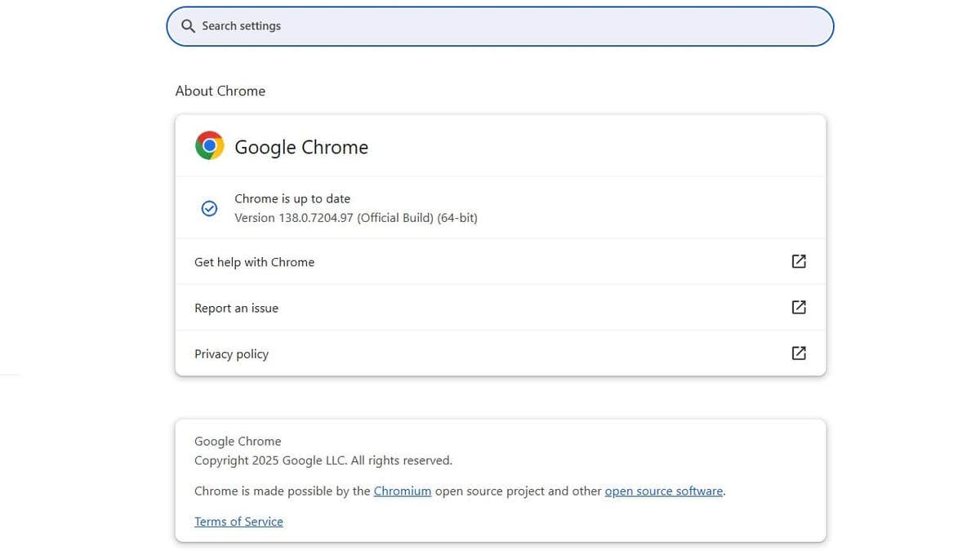Viewport: 980px width, 551px height.
Task: Click the Chrome is up to date row
Action: point(292,198)
